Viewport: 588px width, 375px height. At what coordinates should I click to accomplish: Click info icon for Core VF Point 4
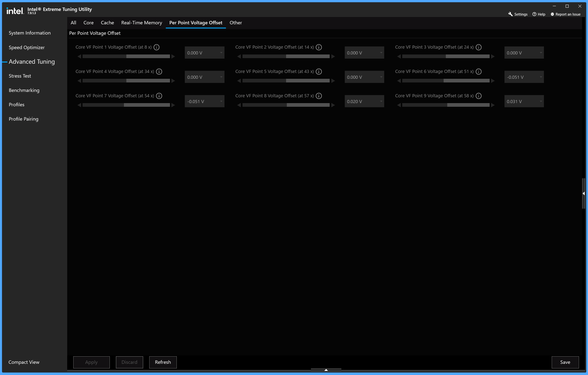tap(159, 71)
